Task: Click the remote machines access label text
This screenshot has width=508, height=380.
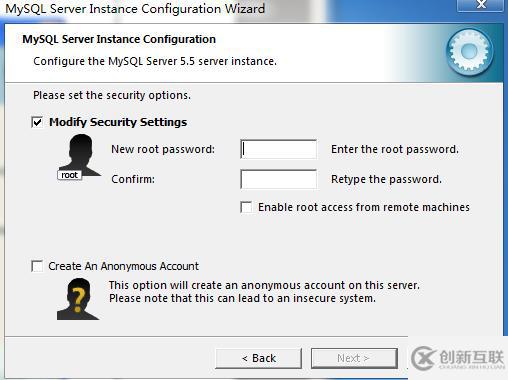Action: [364, 207]
